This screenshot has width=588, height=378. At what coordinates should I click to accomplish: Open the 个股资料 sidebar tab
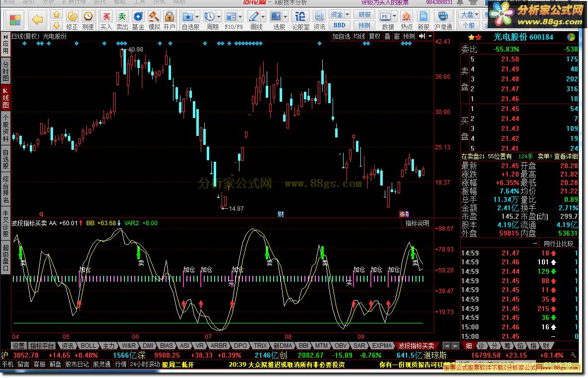click(5, 129)
